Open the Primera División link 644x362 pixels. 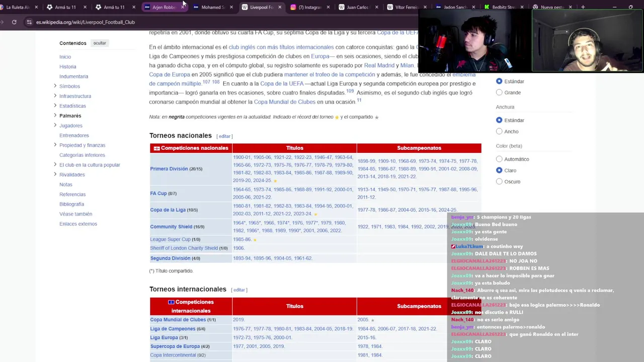coord(169,169)
